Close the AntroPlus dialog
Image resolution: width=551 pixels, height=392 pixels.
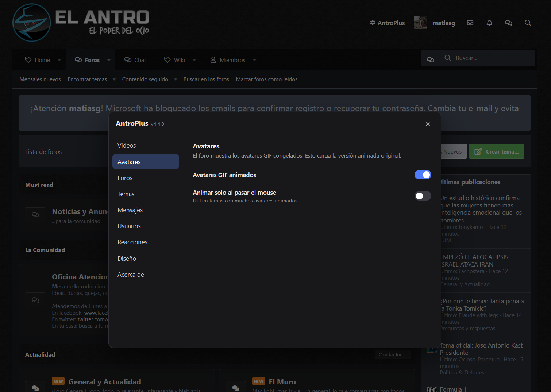pos(428,124)
